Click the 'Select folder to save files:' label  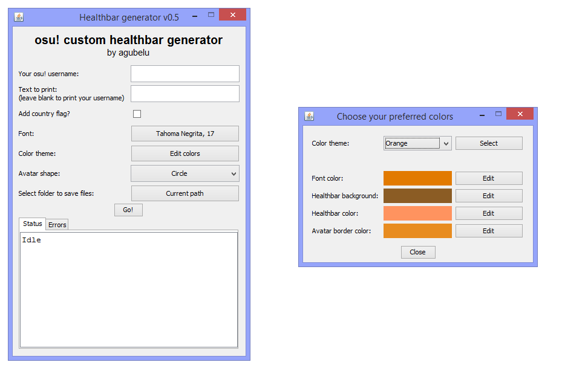click(x=56, y=193)
